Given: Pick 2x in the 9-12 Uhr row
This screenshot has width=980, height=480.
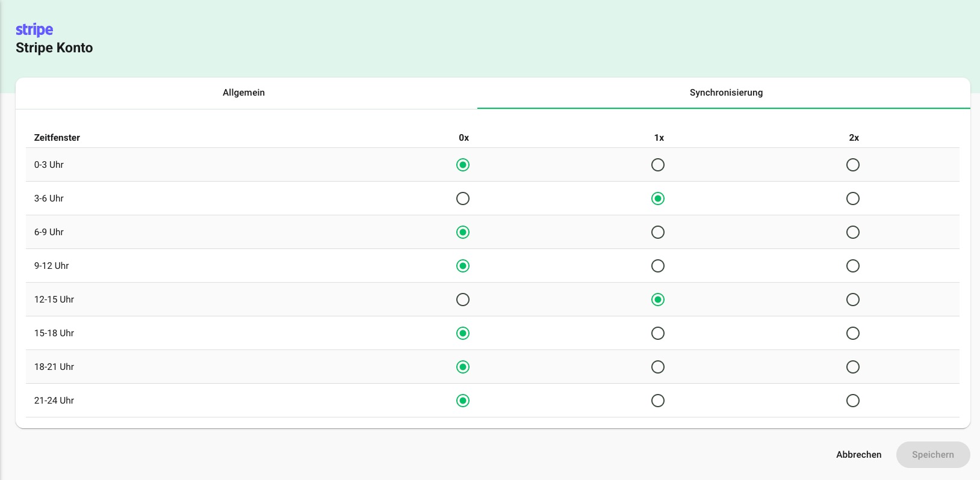Looking at the screenshot, I should (853, 266).
